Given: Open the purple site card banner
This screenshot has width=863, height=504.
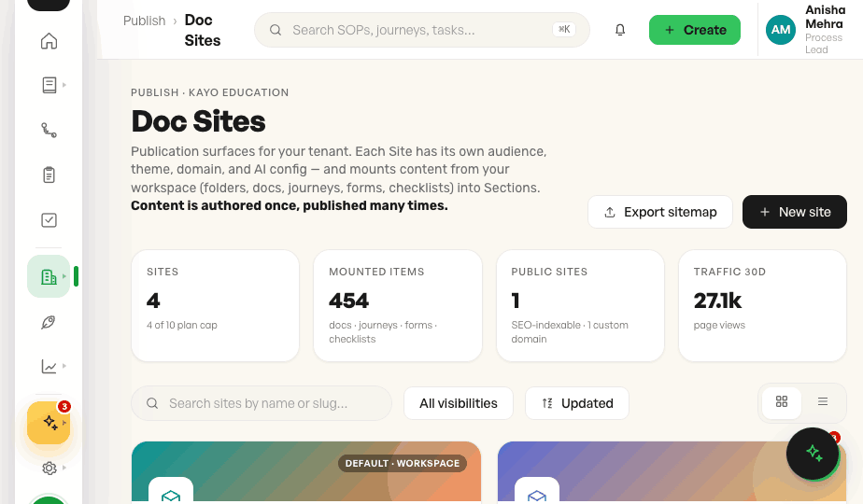Looking at the screenshot, I should (672, 472).
